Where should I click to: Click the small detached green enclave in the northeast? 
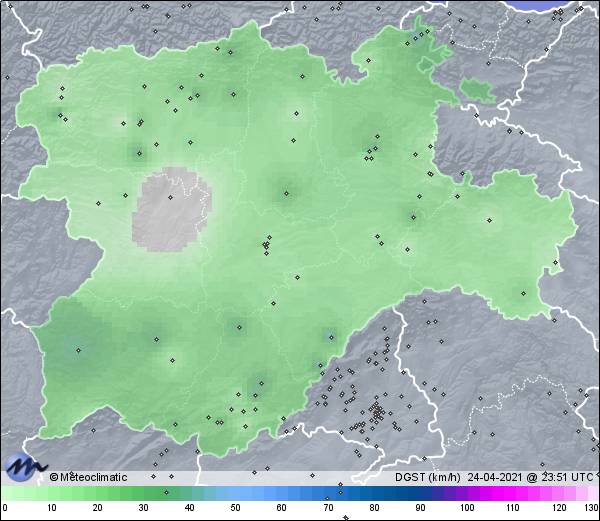click(477, 91)
